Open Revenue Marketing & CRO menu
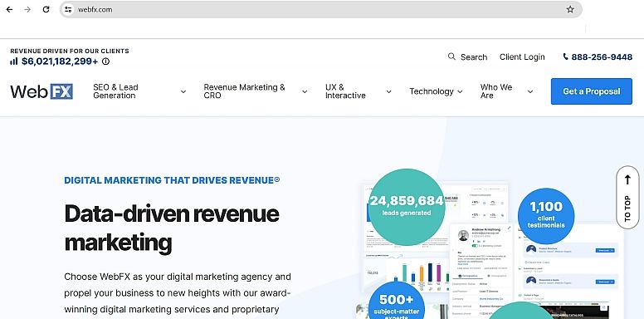The width and height of the screenshot is (644, 319). 244,91
